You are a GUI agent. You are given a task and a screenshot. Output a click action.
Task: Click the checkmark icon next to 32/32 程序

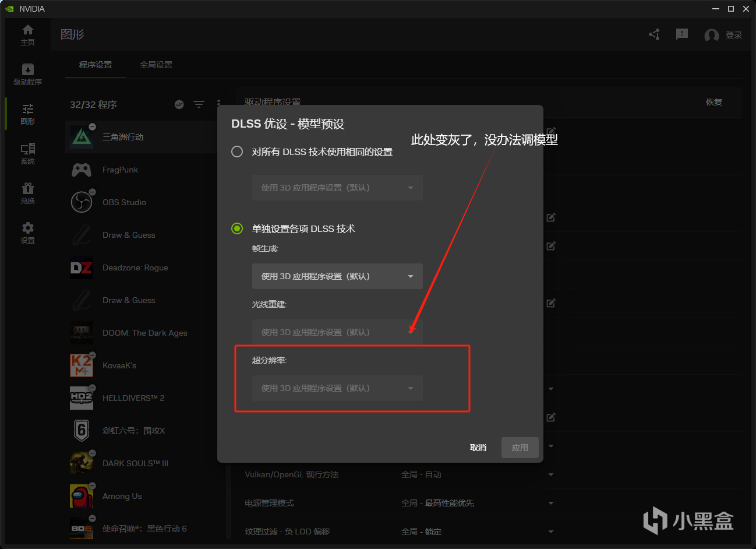point(179,104)
